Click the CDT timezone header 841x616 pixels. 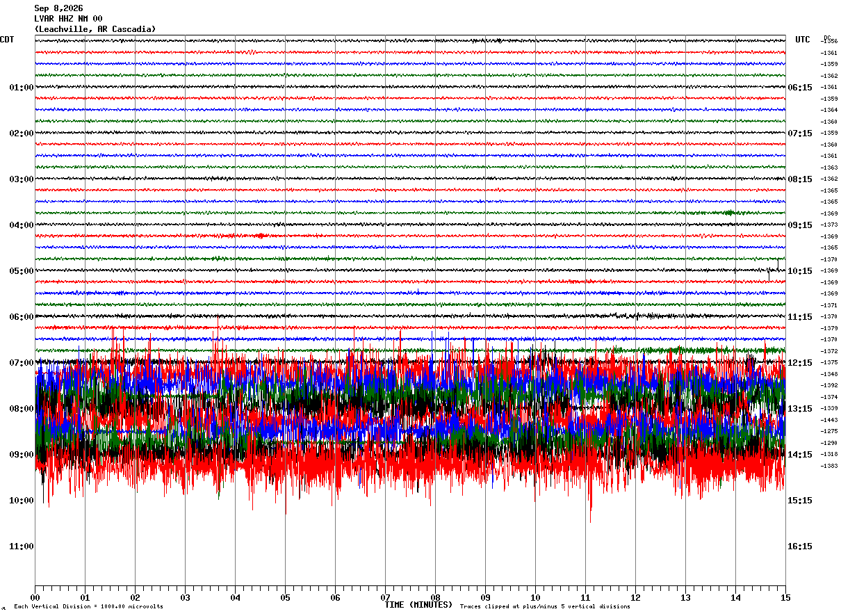(x=7, y=40)
